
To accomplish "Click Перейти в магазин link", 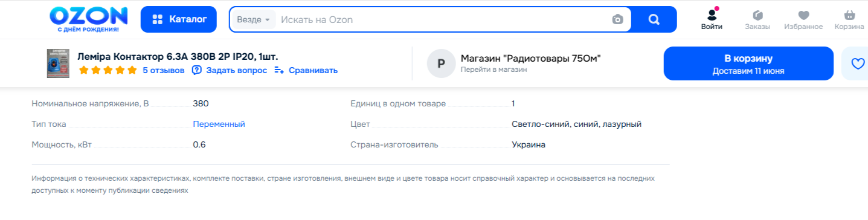I will coord(493,70).
